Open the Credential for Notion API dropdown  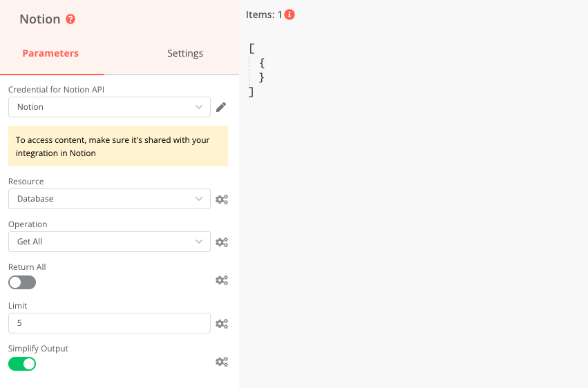point(109,107)
